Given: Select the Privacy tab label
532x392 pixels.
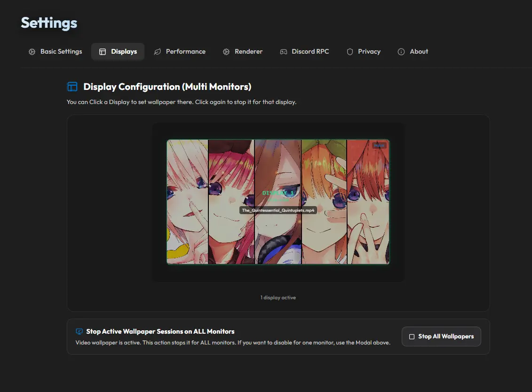Looking at the screenshot, I should (369, 52).
